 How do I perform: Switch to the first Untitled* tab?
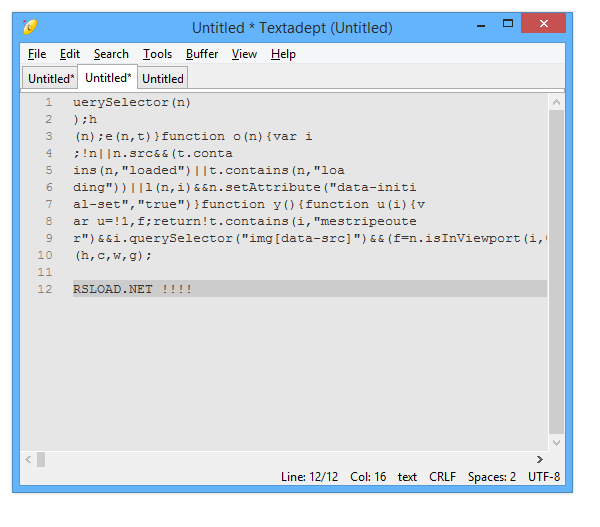pyautogui.click(x=50, y=78)
